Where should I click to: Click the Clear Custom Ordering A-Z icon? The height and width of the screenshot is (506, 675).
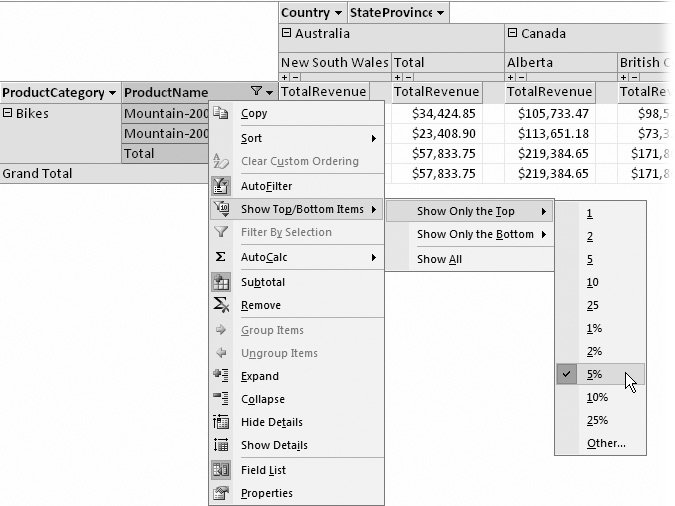[221, 161]
